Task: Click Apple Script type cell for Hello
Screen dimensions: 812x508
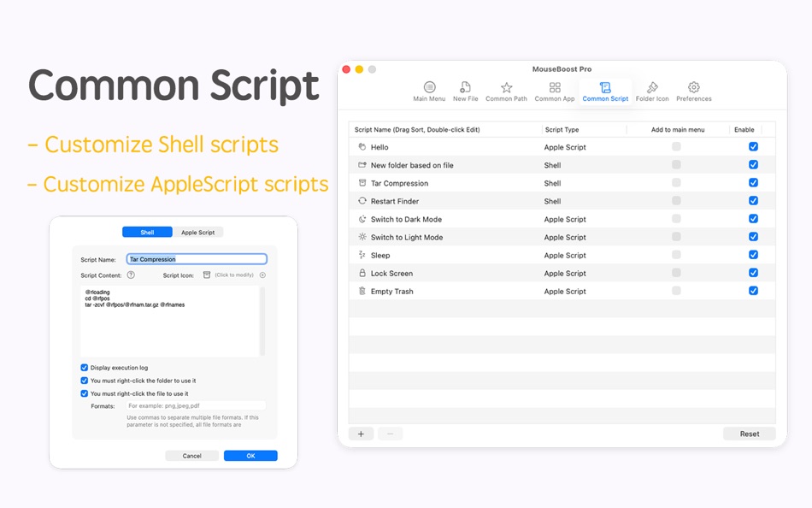Action: [x=565, y=147]
